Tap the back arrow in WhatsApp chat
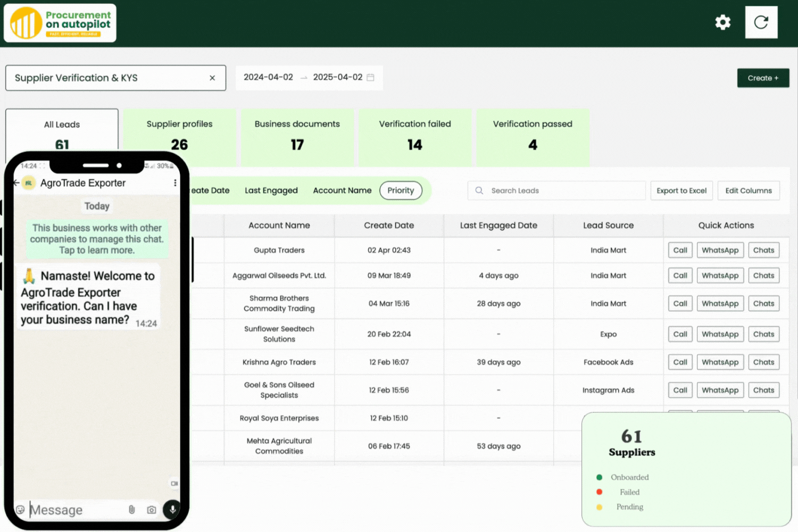Image resolution: width=798 pixels, height=532 pixels. [x=16, y=183]
